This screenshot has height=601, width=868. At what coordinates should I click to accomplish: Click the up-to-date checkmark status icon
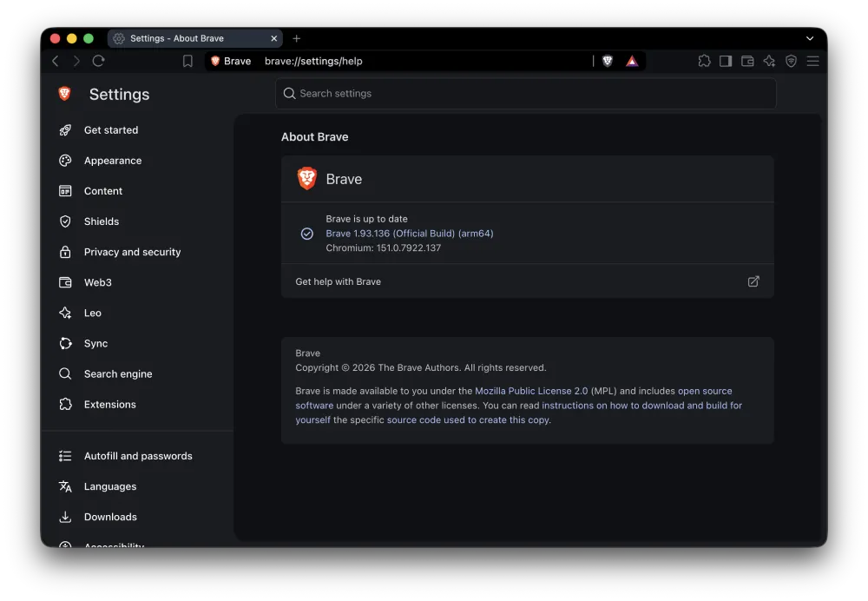[306, 234]
